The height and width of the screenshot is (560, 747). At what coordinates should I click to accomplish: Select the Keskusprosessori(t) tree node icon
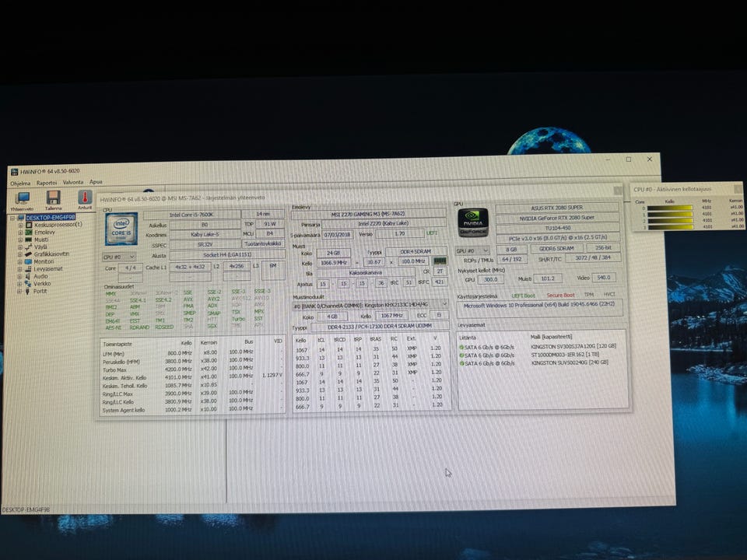[29, 225]
